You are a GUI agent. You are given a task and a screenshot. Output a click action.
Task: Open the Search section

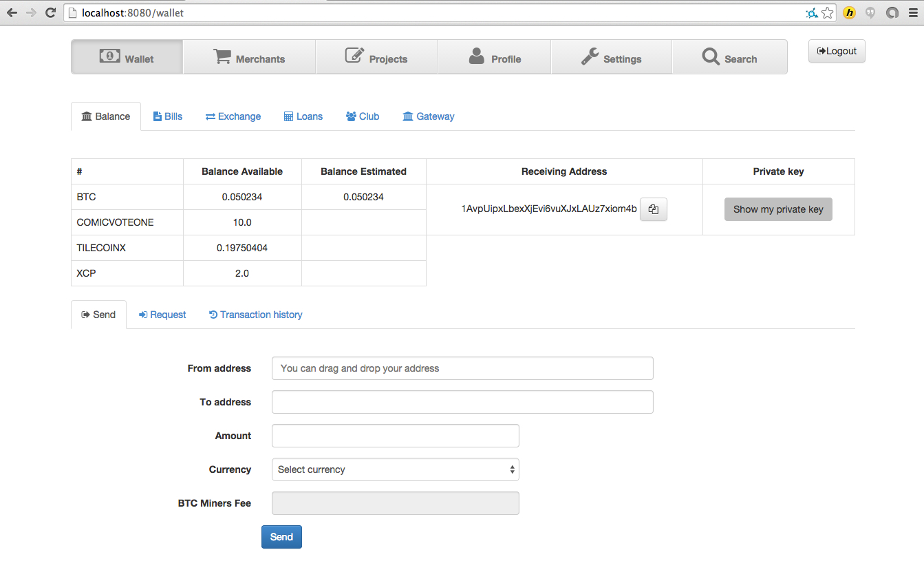pyautogui.click(x=729, y=56)
